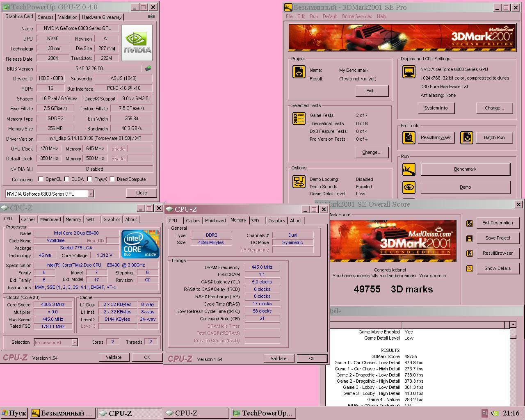Click the 3DMark2001 title bar app icon
The width and height of the screenshot is (525, 420).
point(288,7)
